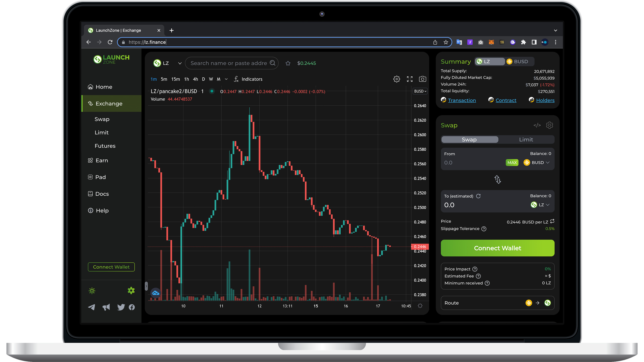Screen dimensions: 644x362
Task: Open browser extensions puzzle icon
Action: click(523, 42)
